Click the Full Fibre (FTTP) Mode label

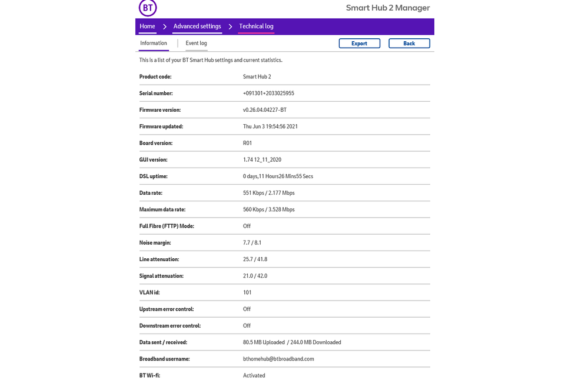[x=167, y=226]
